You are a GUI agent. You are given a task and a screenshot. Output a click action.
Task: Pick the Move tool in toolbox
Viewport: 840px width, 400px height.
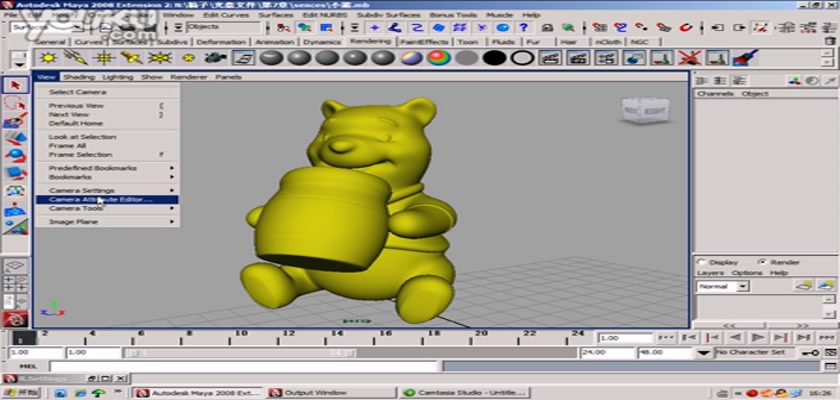[x=15, y=138]
